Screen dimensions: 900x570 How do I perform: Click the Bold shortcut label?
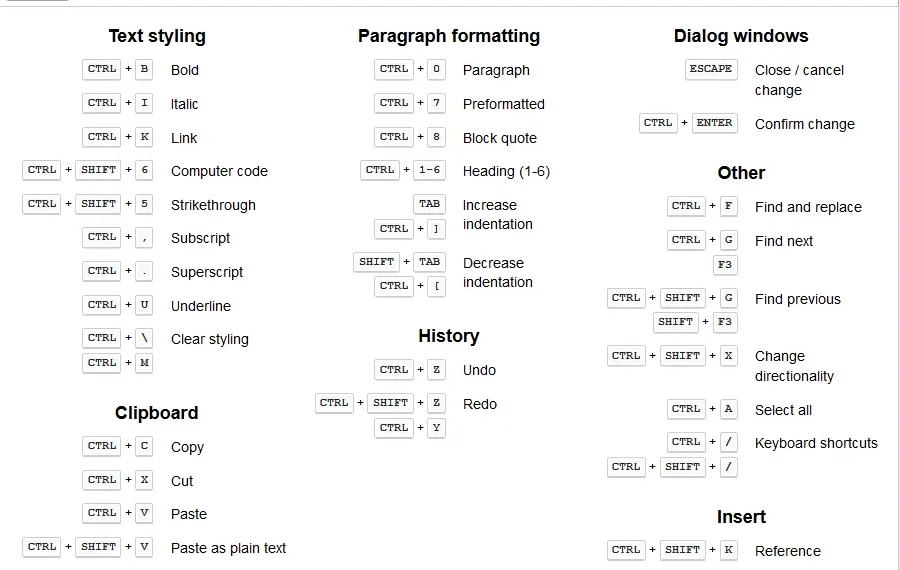point(184,70)
